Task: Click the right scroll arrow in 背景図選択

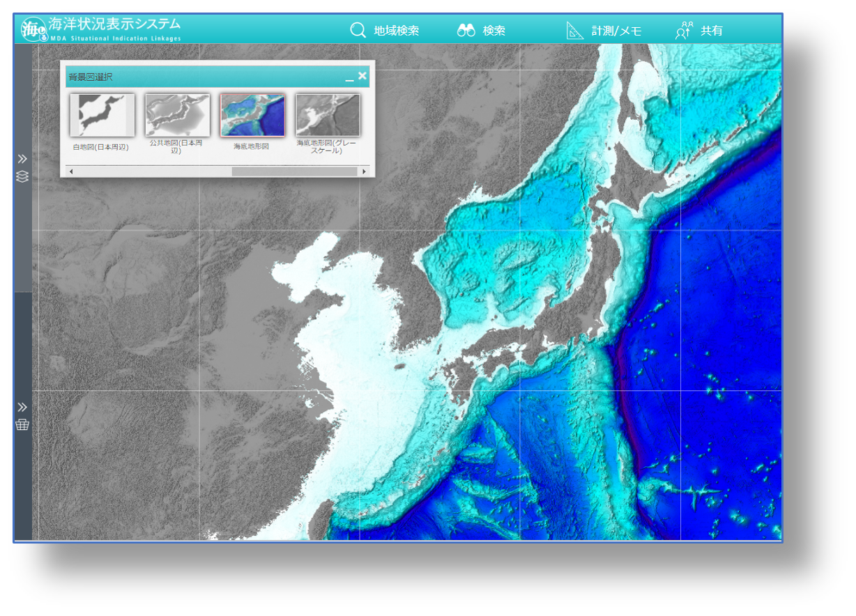Action: pos(364,171)
